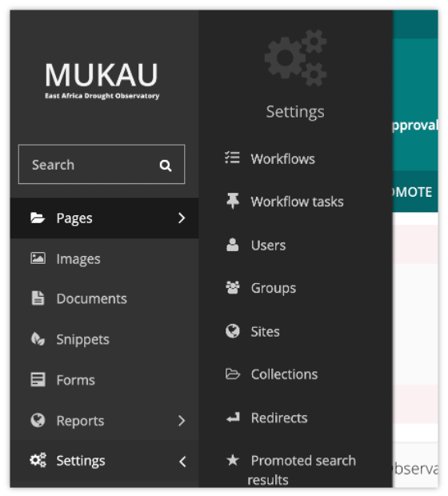Viewport: 448px width, 496px height.
Task: Open the Documents section
Action: click(105, 299)
